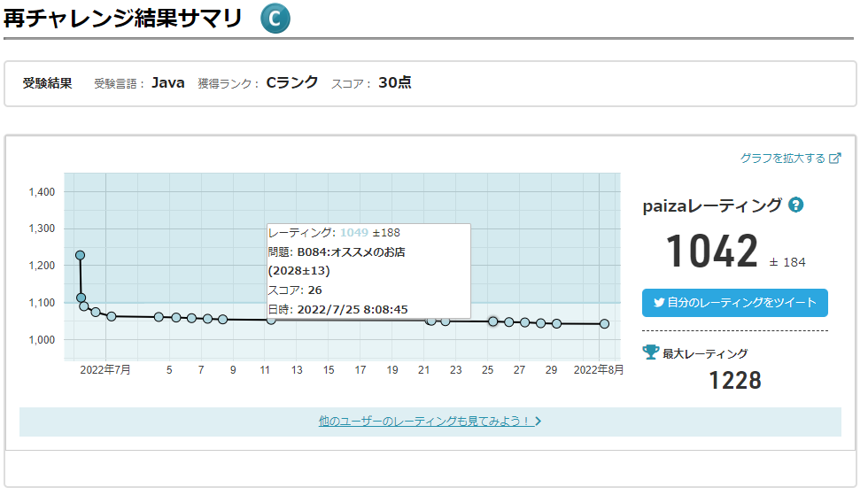Click the 1,400 label on the y-axis

(x=42, y=192)
